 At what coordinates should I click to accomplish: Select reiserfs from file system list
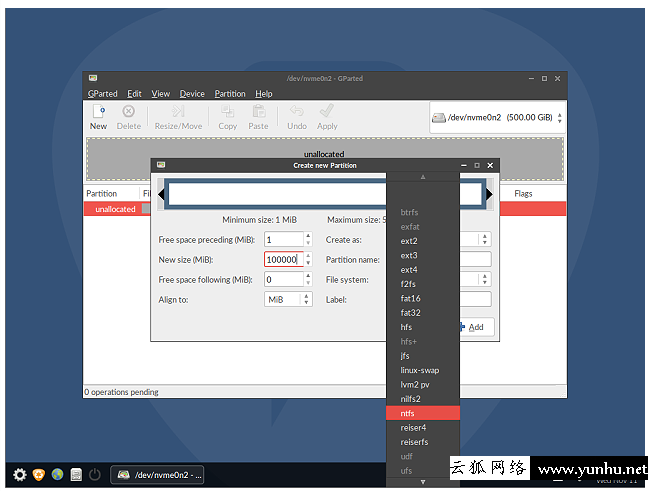pyautogui.click(x=423, y=442)
